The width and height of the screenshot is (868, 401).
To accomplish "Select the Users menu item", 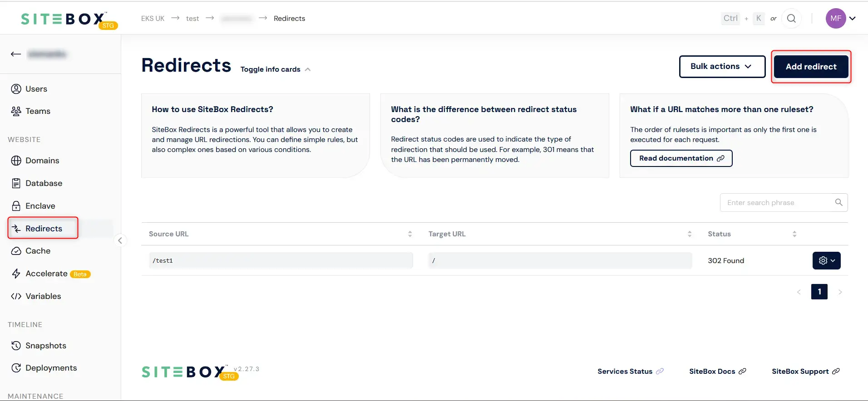I will (x=36, y=89).
